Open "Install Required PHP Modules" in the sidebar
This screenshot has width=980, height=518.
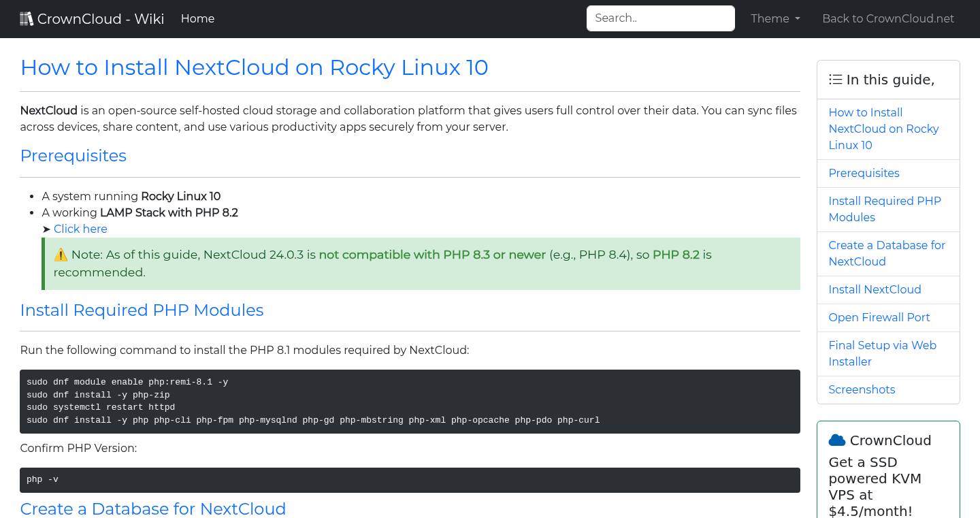[x=885, y=209]
